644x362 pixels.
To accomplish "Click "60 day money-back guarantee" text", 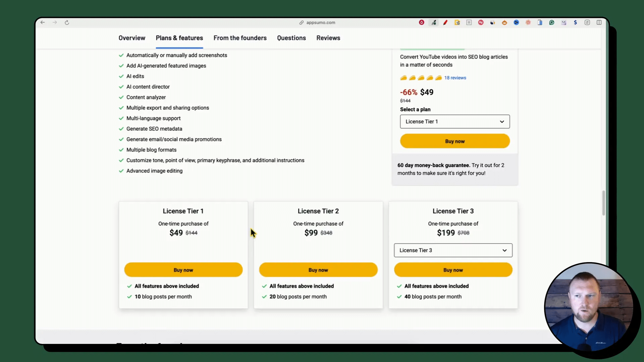I will (x=433, y=165).
